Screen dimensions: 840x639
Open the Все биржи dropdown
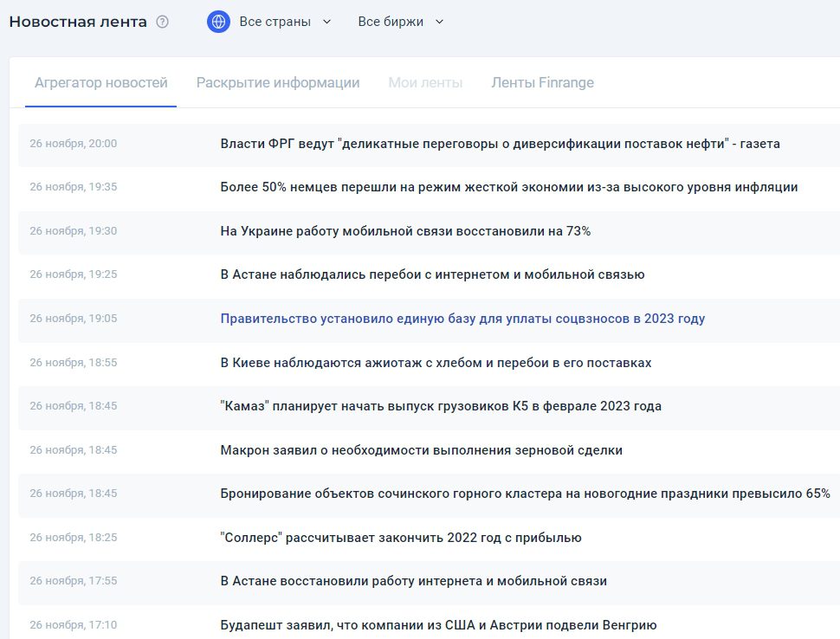(391, 21)
